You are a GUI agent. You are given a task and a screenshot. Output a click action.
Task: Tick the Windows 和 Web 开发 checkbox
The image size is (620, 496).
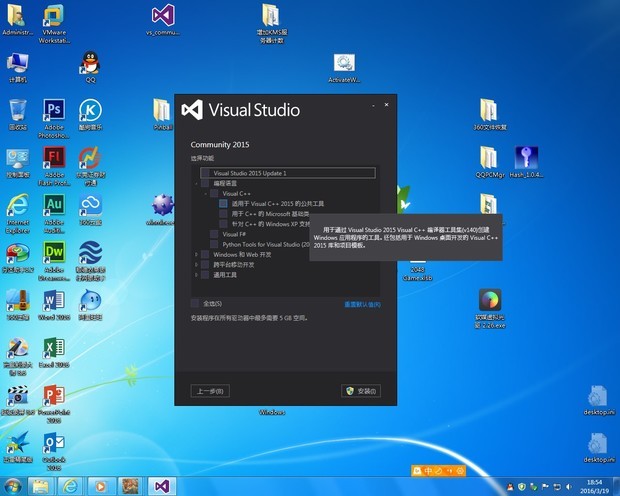pos(205,254)
